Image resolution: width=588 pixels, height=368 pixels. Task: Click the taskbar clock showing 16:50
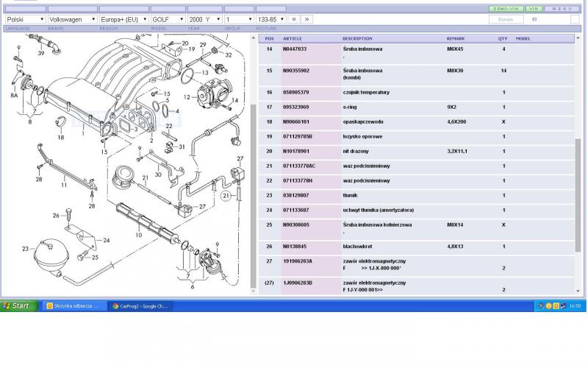coord(575,306)
